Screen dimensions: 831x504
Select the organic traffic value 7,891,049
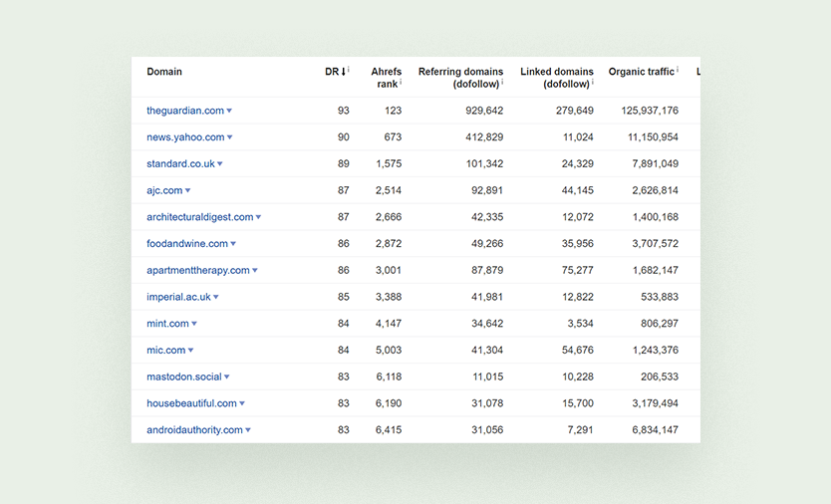coord(655,163)
